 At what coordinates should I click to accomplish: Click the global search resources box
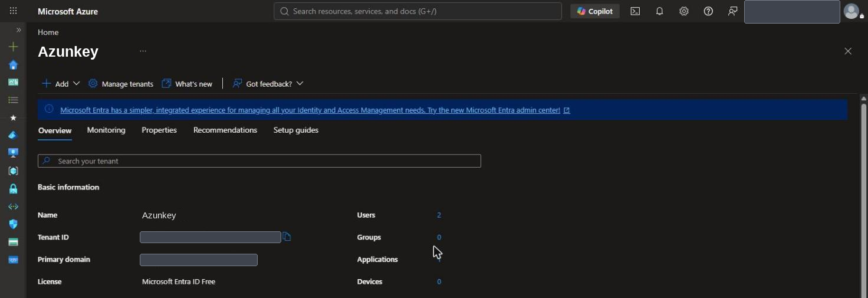pyautogui.click(x=417, y=11)
